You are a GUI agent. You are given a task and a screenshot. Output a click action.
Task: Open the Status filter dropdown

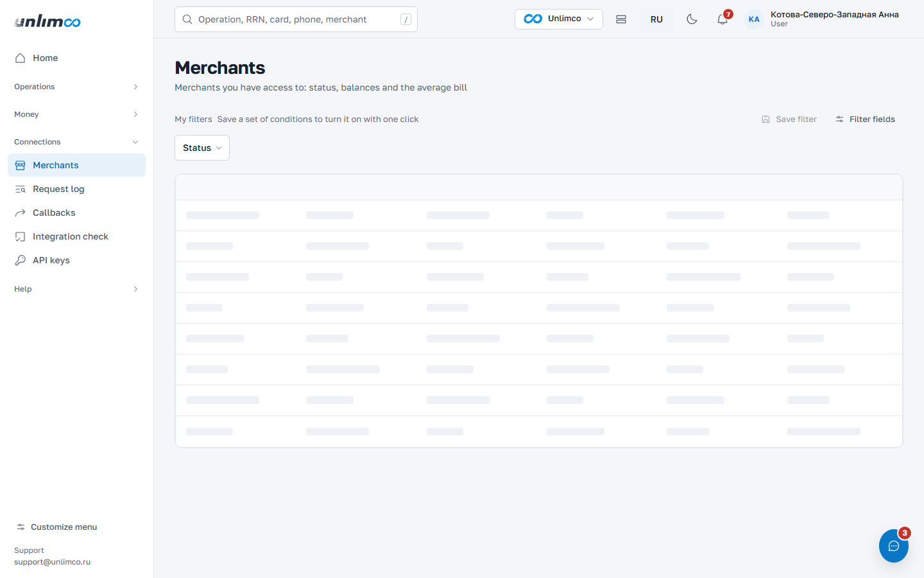(x=202, y=148)
